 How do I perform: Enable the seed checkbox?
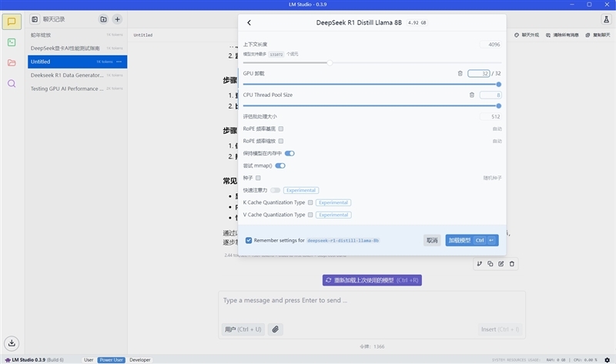(x=258, y=178)
